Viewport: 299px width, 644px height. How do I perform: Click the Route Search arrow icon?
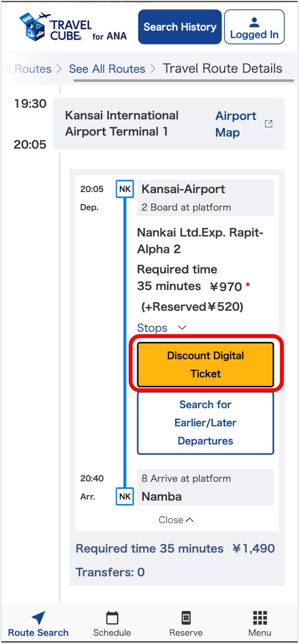38,618
